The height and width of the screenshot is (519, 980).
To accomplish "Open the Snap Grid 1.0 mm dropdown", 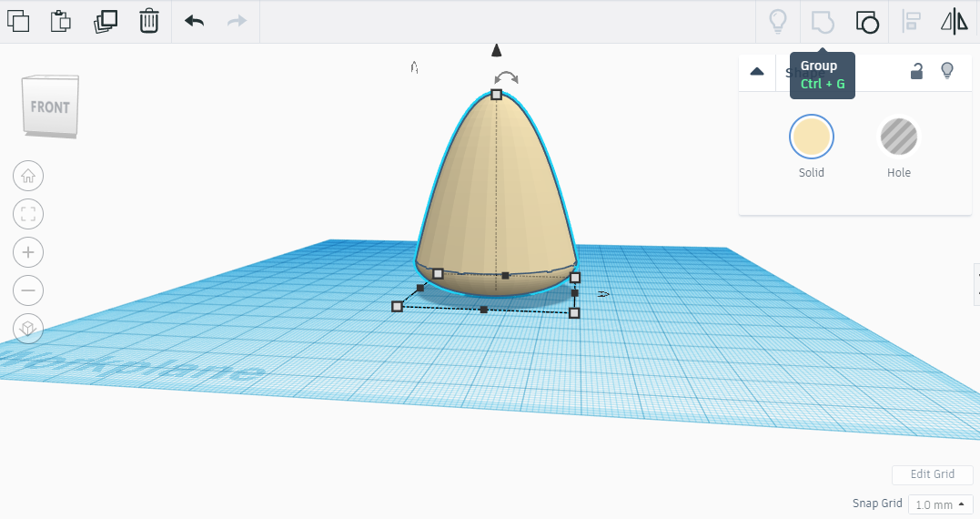I will (939, 504).
